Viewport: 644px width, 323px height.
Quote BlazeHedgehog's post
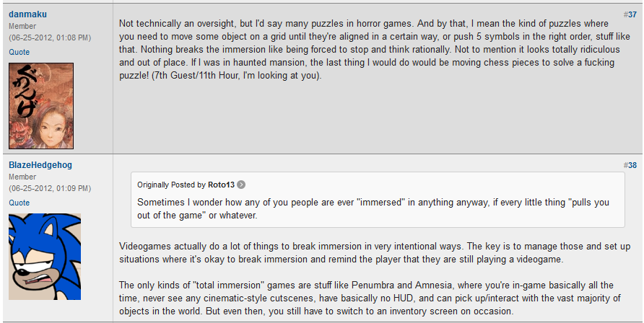pos(19,203)
